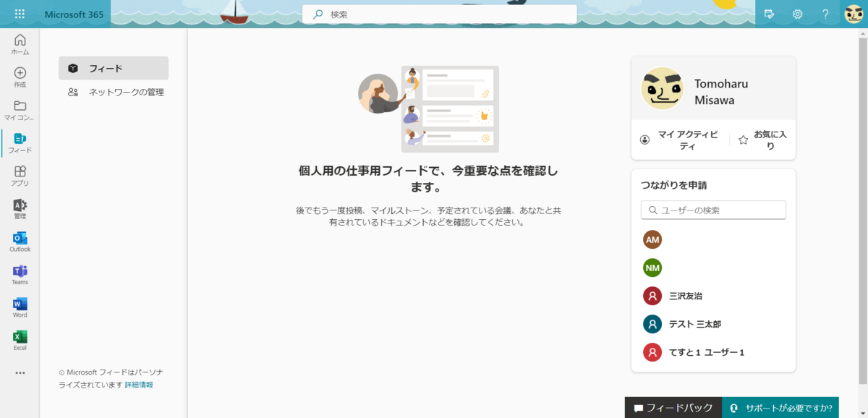The width and height of the screenshot is (868, 418).
Task: Launch Word from the sidebar
Action: (20, 307)
